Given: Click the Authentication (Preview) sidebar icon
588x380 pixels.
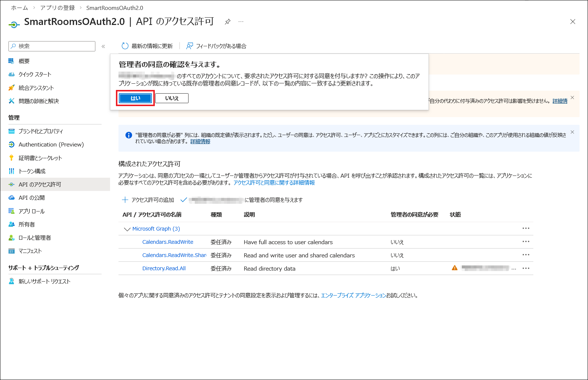Looking at the screenshot, I should pyautogui.click(x=12, y=145).
